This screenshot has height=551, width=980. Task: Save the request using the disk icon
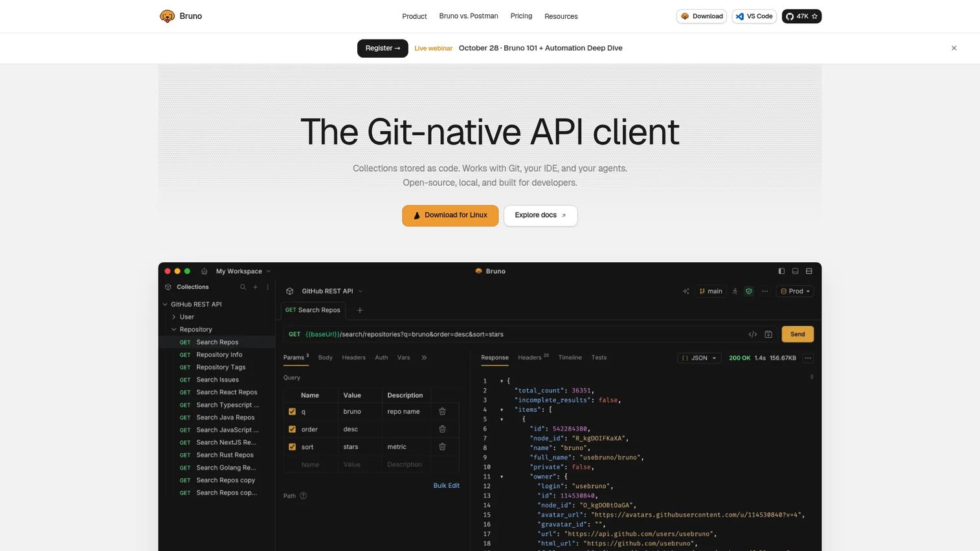[768, 334]
